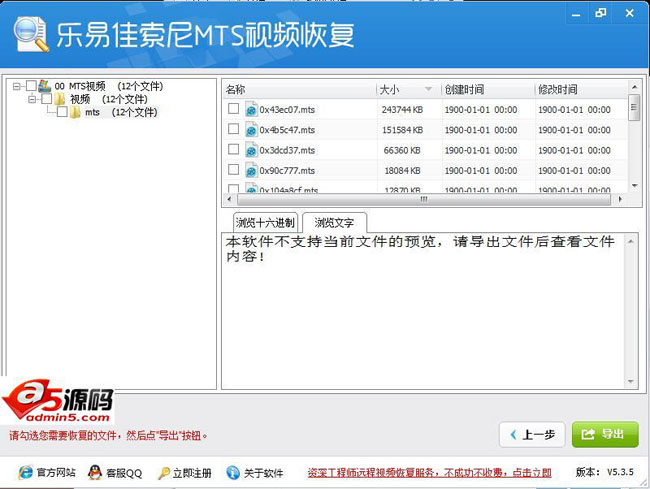Click the QQ penguin icon
Viewport: 650px width, 489px height.
[95, 472]
